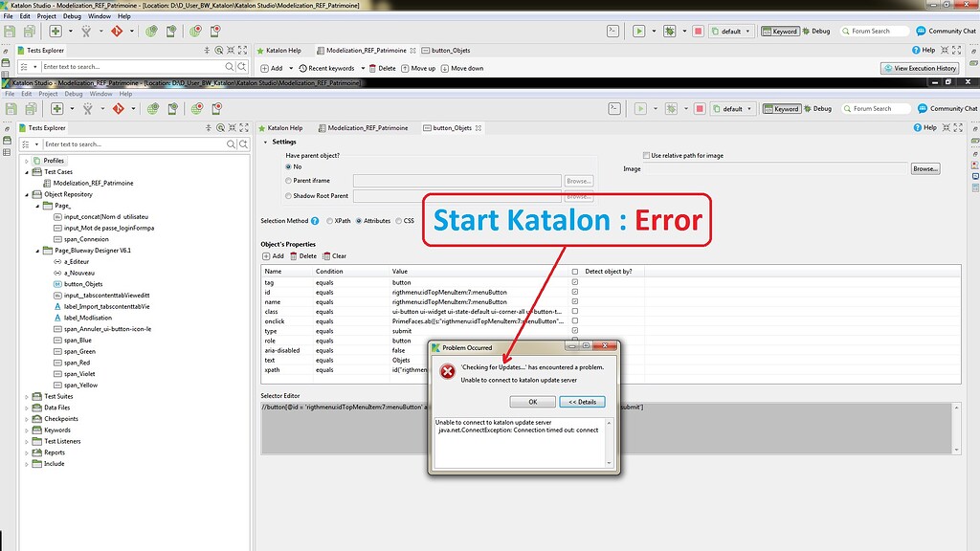This screenshot has height=551, width=980.
Task: Toggle the 'Detect object by?' header checkbox
Action: click(x=575, y=272)
